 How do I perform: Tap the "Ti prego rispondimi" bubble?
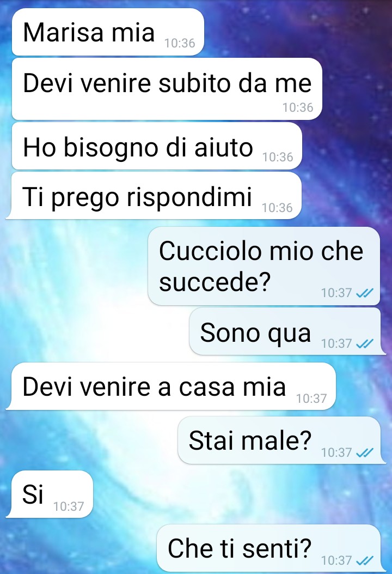tap(154, 196)
